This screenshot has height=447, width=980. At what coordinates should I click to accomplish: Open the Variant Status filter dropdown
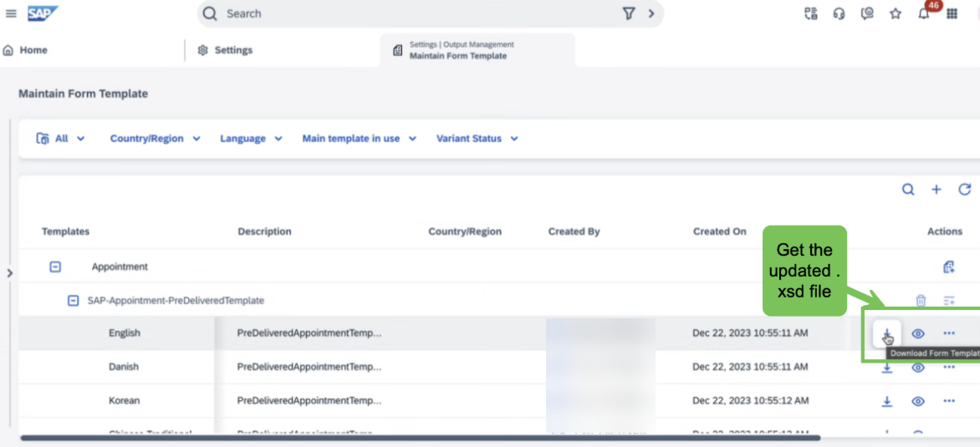click(x=477, y=139)
